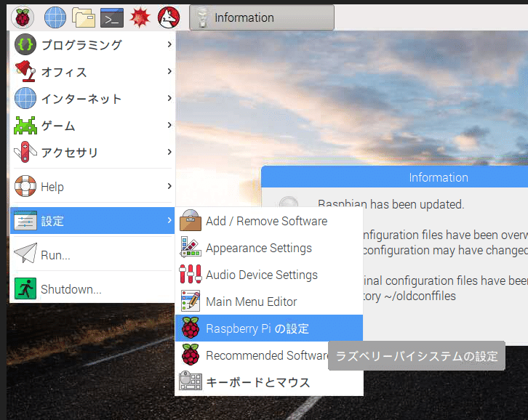528x420 pixels.
Task: Click the アクセサリ pocket knife icon
Action: coord(25,152)
